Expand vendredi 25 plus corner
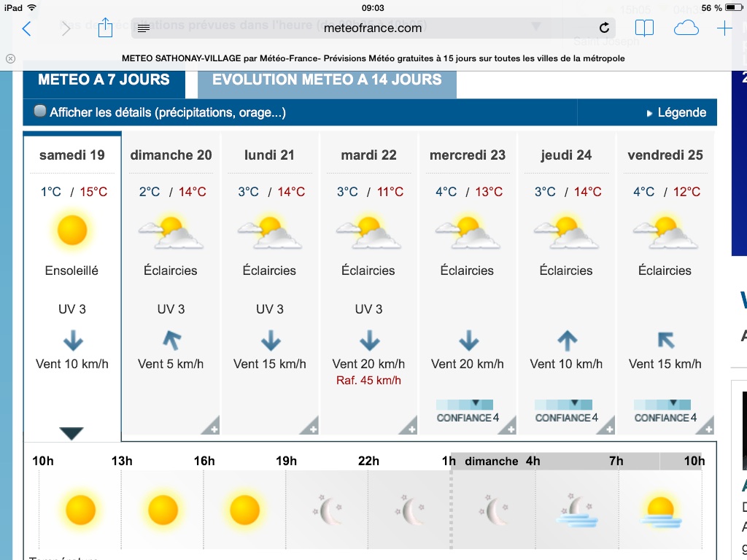 pos(705,427)
